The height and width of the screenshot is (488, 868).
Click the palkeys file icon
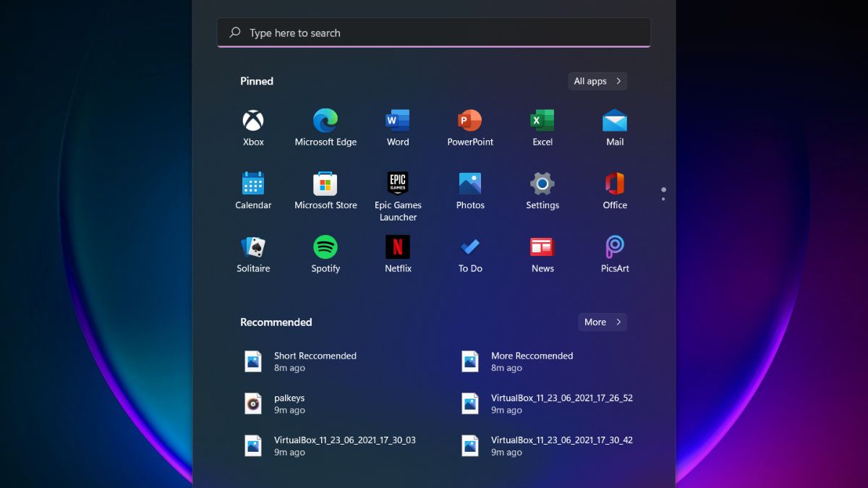click(252, 403)
